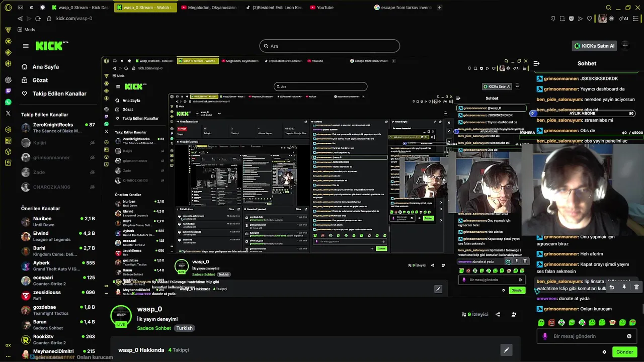Screen dimensions: 644x362
Task: Open the profile avatar next to KICKs Satın Al
Action: [x=625, y=46]
